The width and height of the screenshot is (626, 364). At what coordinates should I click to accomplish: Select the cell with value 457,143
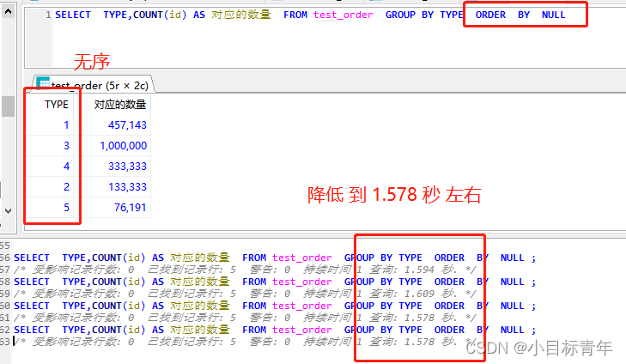127,125
